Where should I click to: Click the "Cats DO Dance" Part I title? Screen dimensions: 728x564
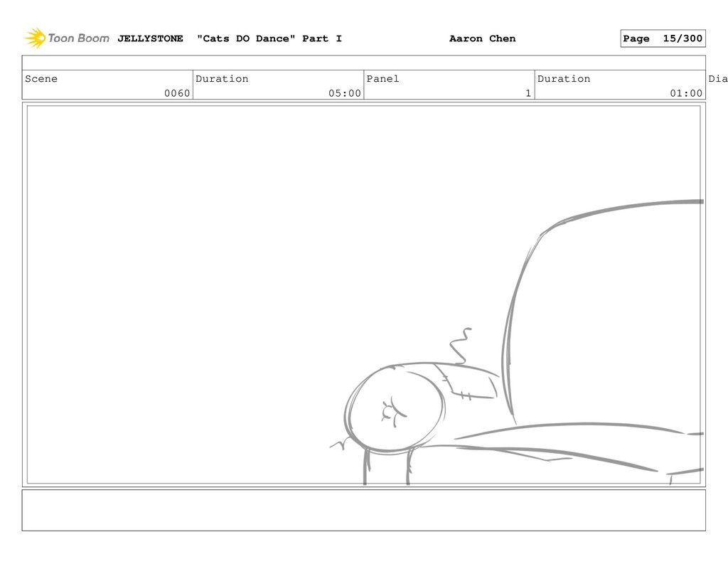(269, 38)
